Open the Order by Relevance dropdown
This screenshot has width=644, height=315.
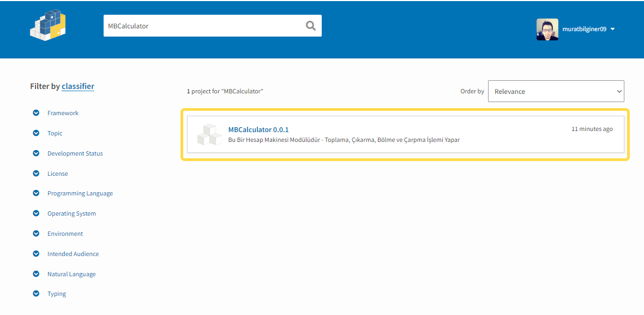556,91
